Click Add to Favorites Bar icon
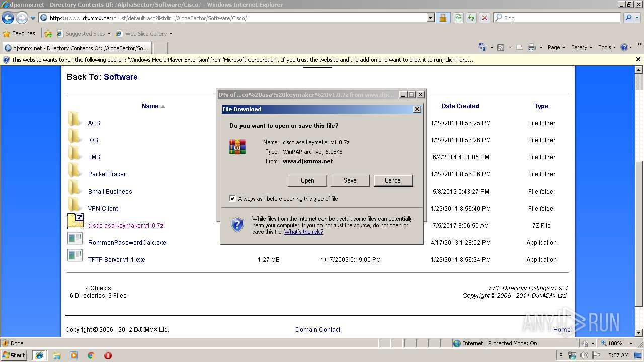The height and width of the screenshot is (362, 644). point(48,34)
